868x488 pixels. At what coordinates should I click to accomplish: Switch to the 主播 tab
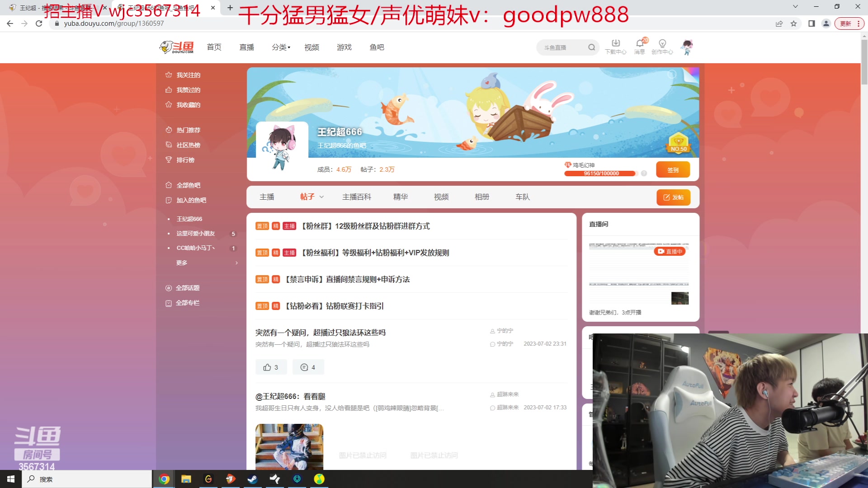[x=267, y=197]
